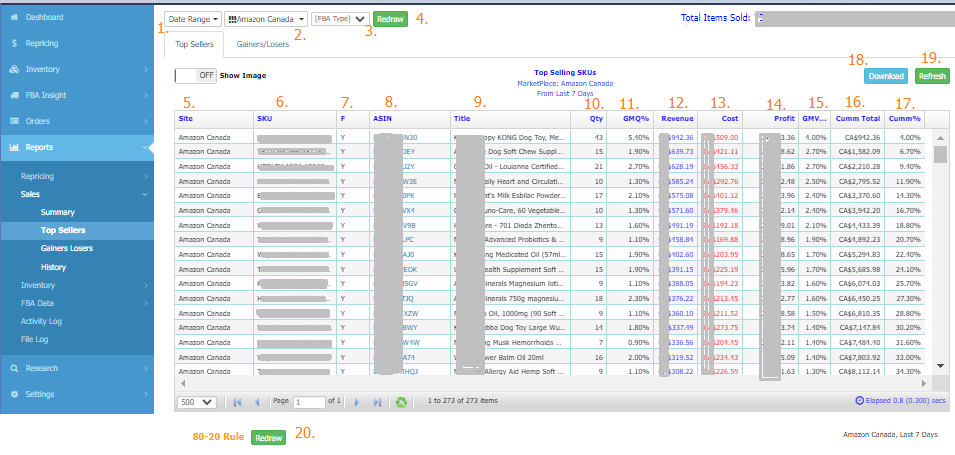Click the FBA Insight truck icon
This screenshot has width=955, height=455.
click(13, 96)
